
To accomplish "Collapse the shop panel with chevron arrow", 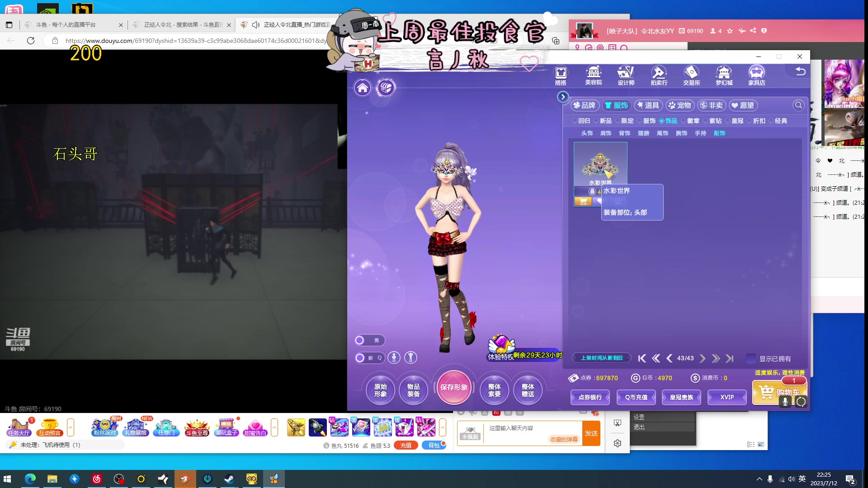I will [563, 97].
